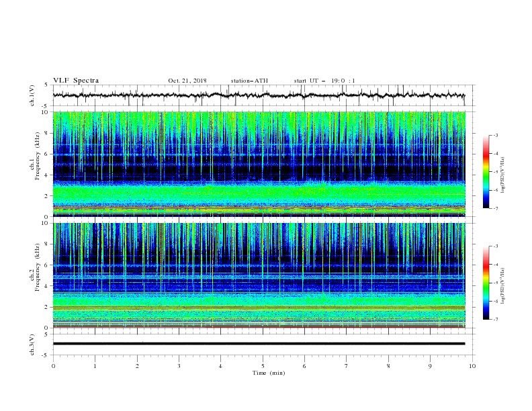The image size is (532, 411).
Task: Click the time axis tick label "1"
Action: [95, 366]
